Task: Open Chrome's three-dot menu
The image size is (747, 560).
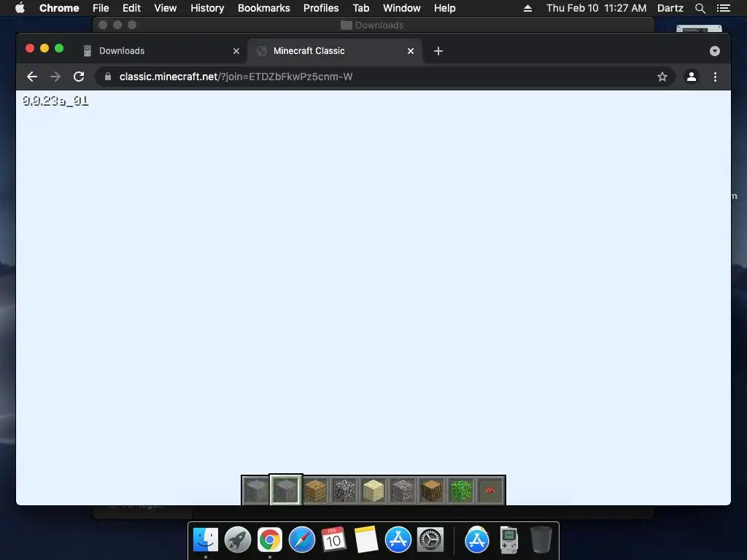Action: coord(715,77)
